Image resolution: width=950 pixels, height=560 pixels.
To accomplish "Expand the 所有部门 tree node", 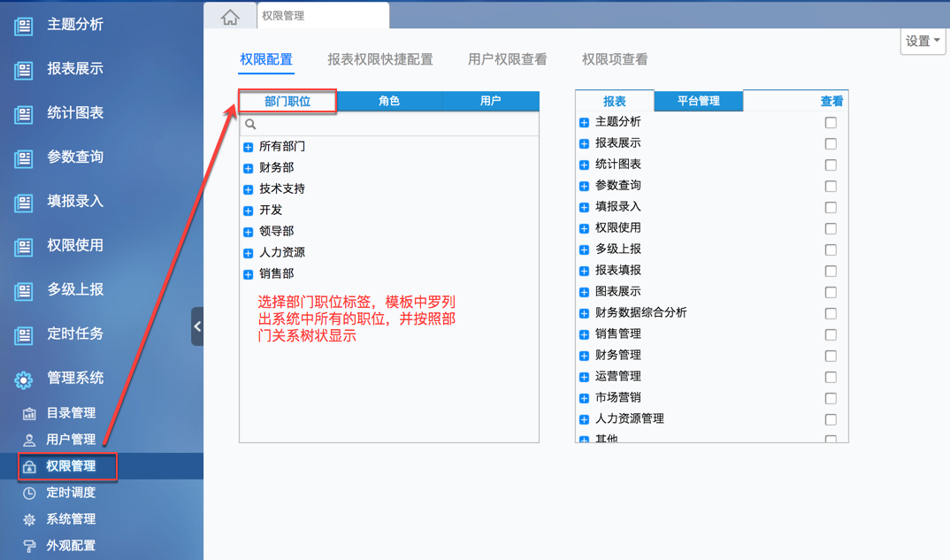I will [x=248, y=147].
